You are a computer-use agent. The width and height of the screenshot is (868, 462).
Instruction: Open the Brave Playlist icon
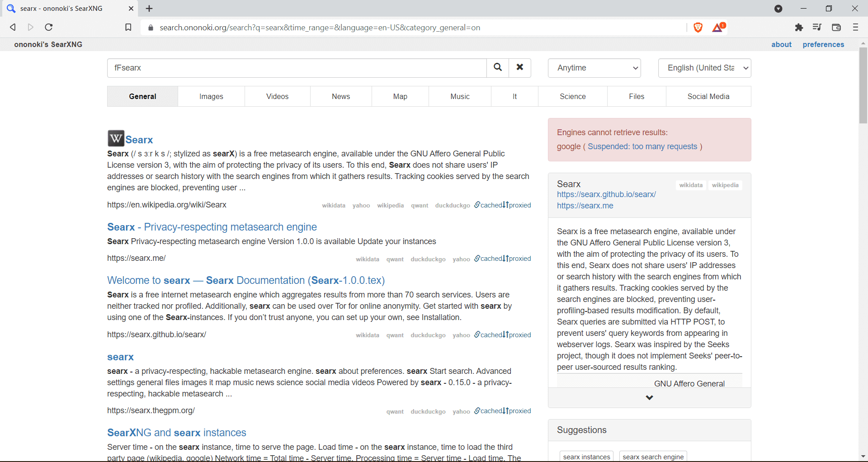click(817, 27)
